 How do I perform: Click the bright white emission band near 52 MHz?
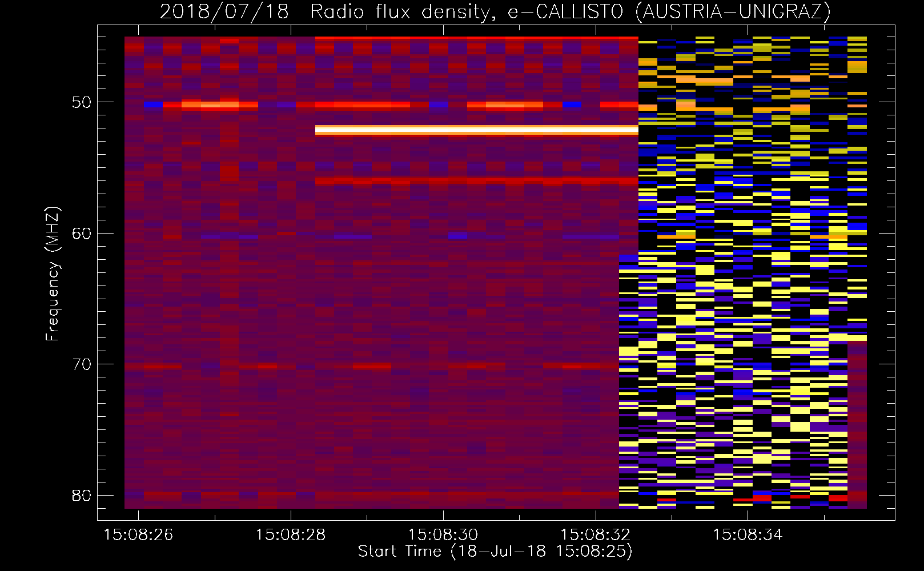[476, 130]
